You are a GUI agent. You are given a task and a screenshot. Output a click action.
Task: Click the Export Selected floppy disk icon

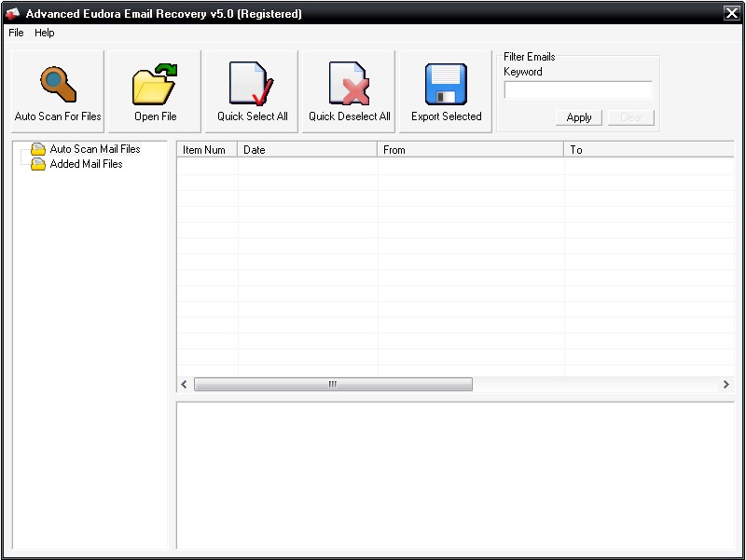(446, 84)
